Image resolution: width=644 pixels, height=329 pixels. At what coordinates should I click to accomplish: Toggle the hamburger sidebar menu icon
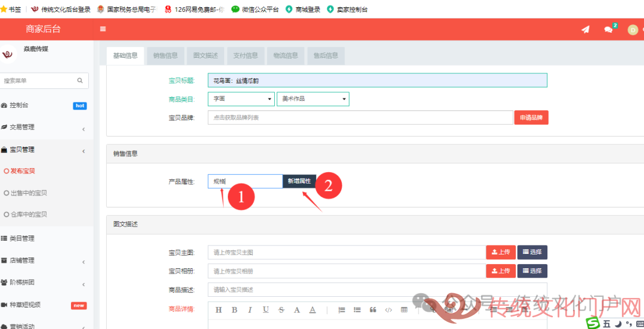click(103, 29)
